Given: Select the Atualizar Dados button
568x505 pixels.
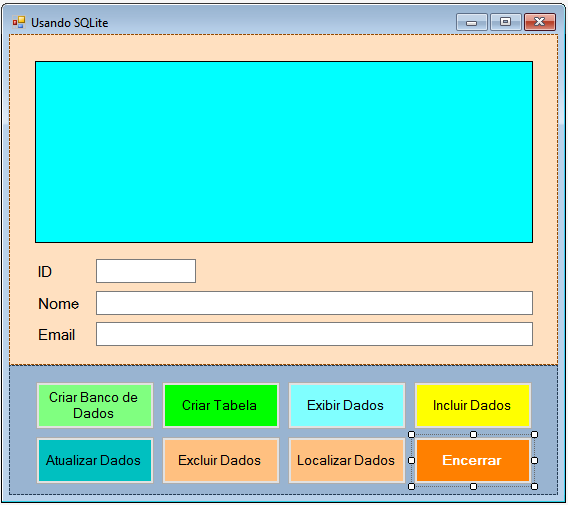Looking at the screenshot, I should point(95,460).
